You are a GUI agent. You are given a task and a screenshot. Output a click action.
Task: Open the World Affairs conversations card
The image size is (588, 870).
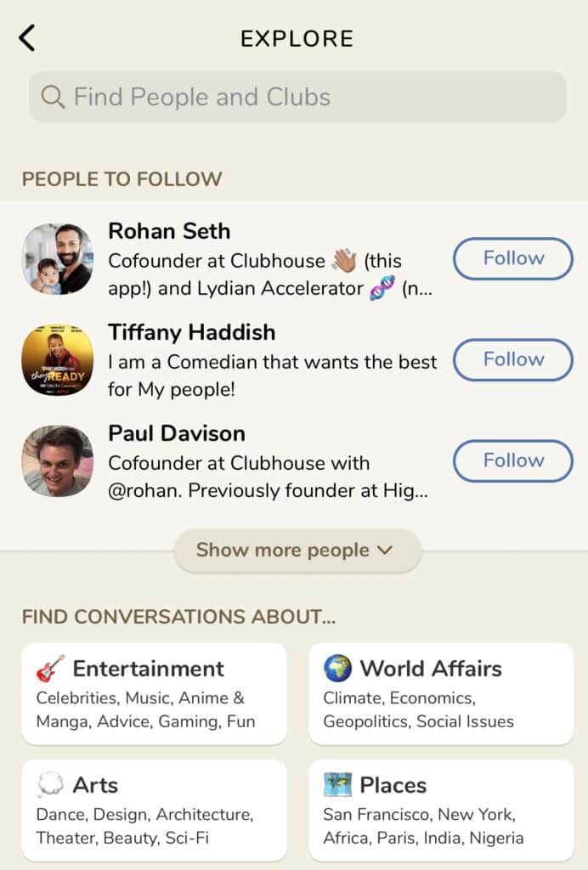[441, 693]
